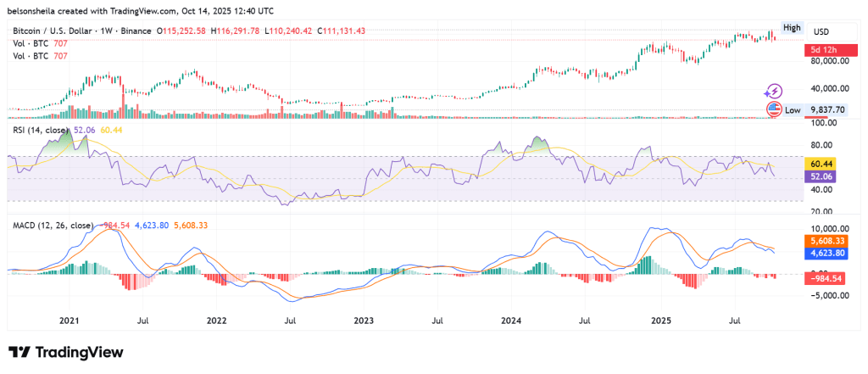The width and height of the screenshot is (868, 374).
Task: Click the orange 5,608.33 MACD signal label
Action: click(826, 241)
